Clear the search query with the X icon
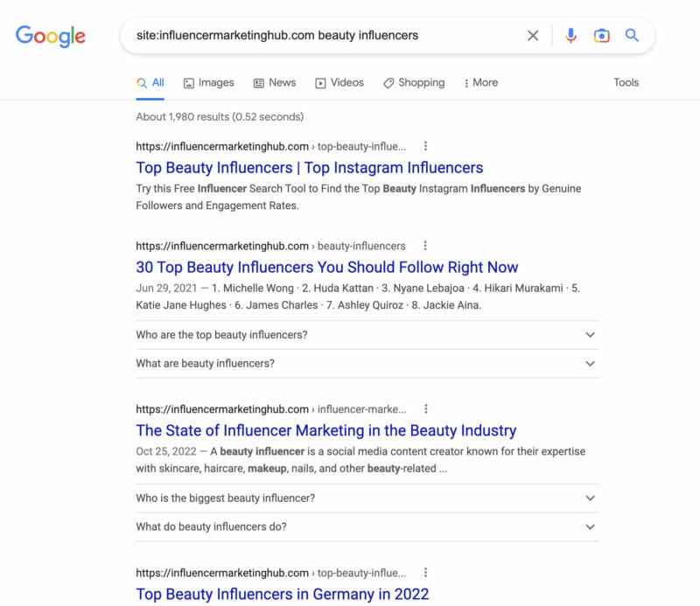Screen dimensions: 700x606 533,35
